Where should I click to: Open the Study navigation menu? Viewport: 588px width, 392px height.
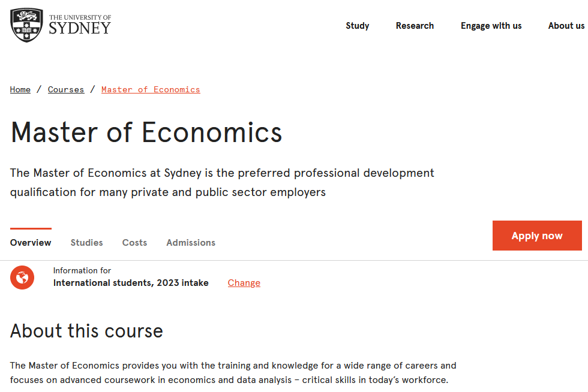tap(358, 26)
